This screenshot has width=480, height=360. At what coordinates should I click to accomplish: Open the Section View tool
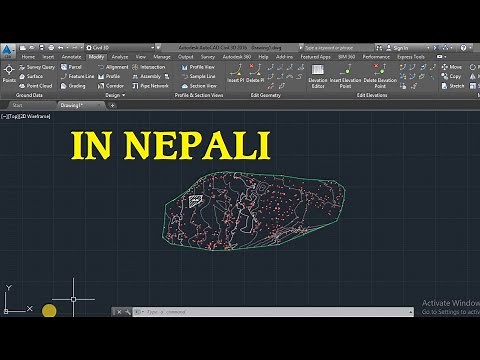click(x=199, y=86)
